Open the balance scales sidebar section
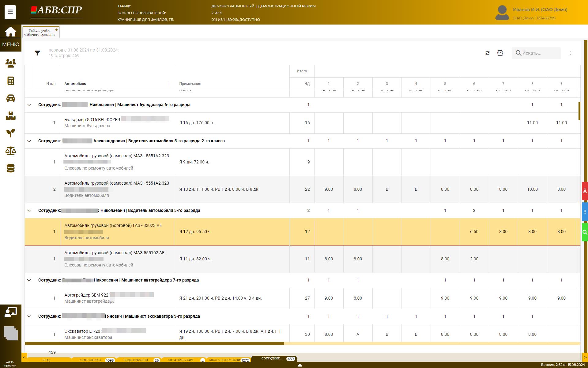Viewport: 588px width, 368px height. (11, 151)
